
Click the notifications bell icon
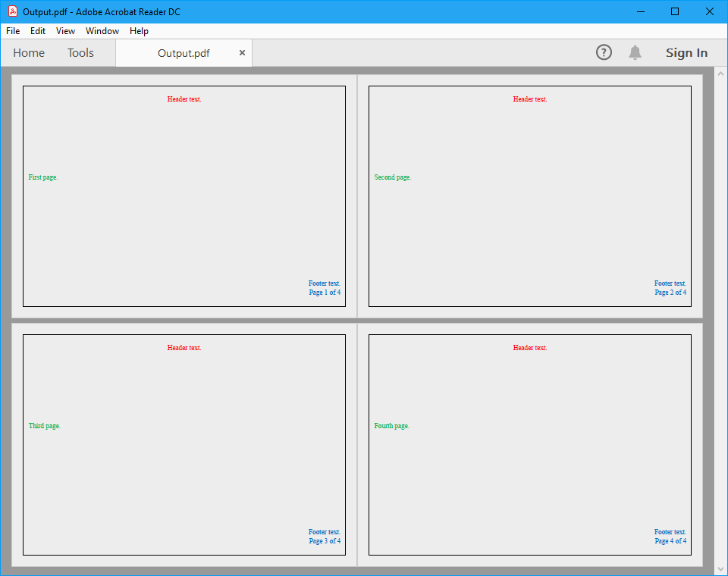click(x=635, y=52)
